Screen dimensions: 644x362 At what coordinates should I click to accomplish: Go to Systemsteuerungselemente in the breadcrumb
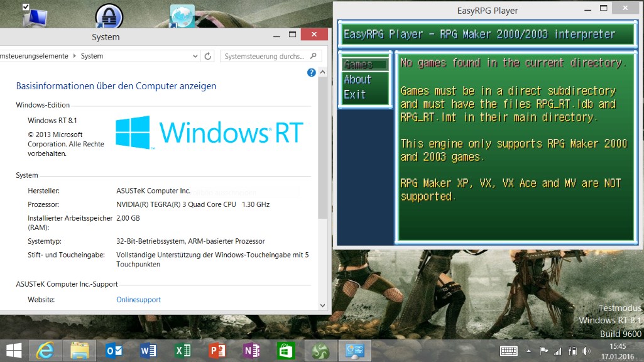[x=34, y=56]
